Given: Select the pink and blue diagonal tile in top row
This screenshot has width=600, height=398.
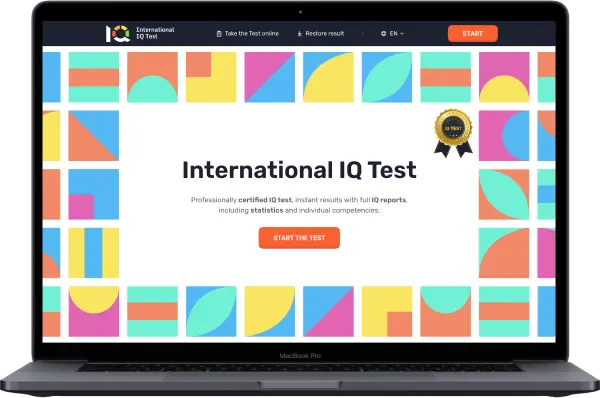Looking at the screenshot, I should click(270, 77).
